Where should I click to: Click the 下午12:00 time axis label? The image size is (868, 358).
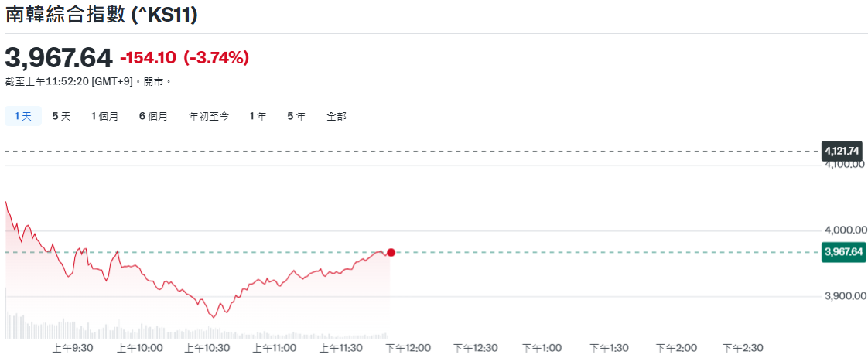[408, 349]
